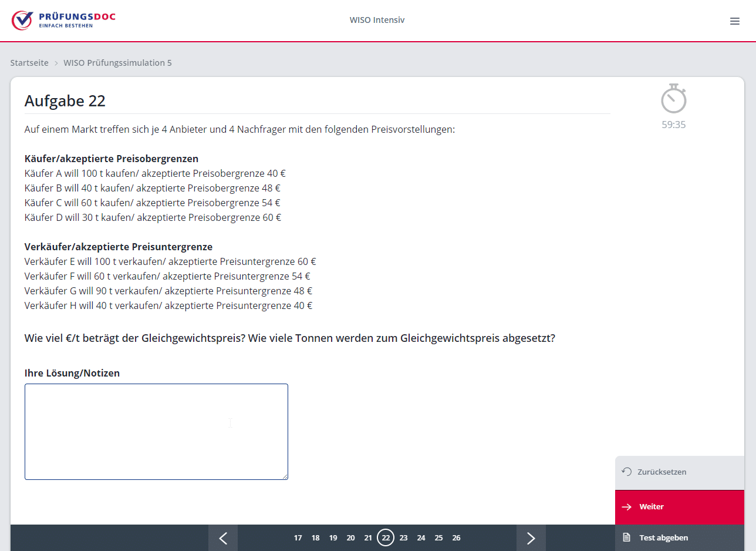The width and height of the screenshot is (756, 551).
Task: Click the Test abgeben document icon
Action: [x=627, y=537]
